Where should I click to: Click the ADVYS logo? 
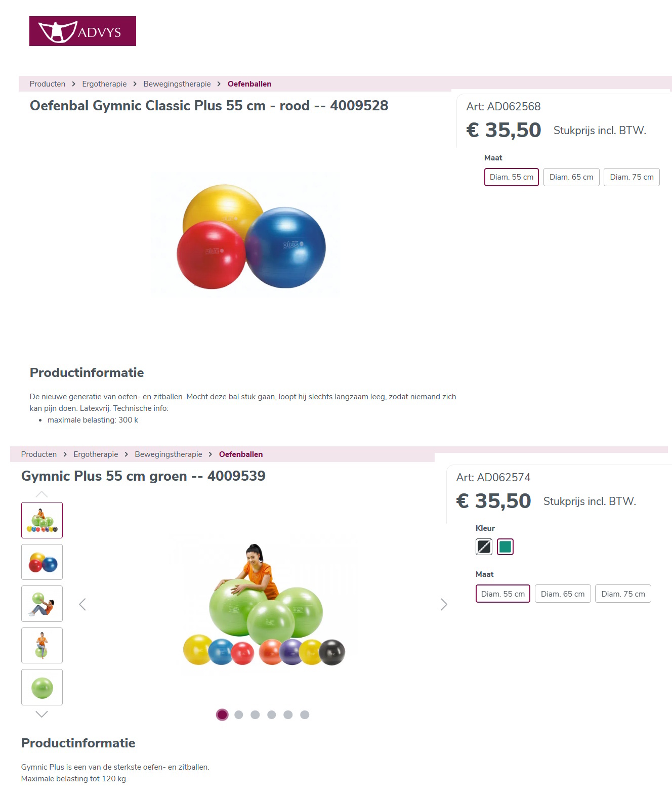82,31
